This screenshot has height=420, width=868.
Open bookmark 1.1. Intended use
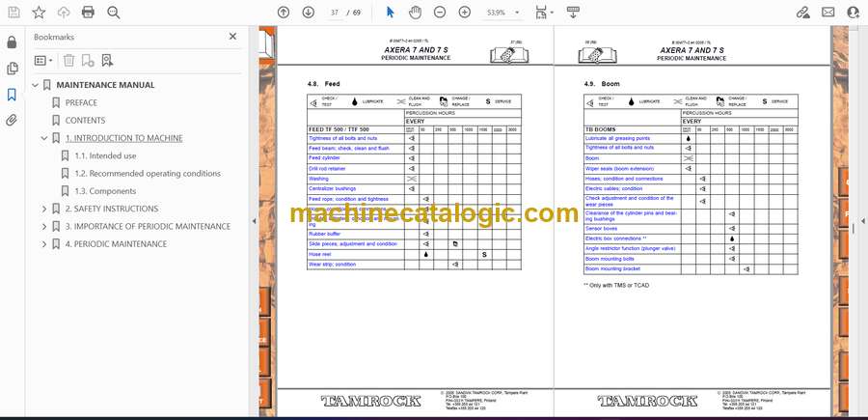[x=105, y=155]
